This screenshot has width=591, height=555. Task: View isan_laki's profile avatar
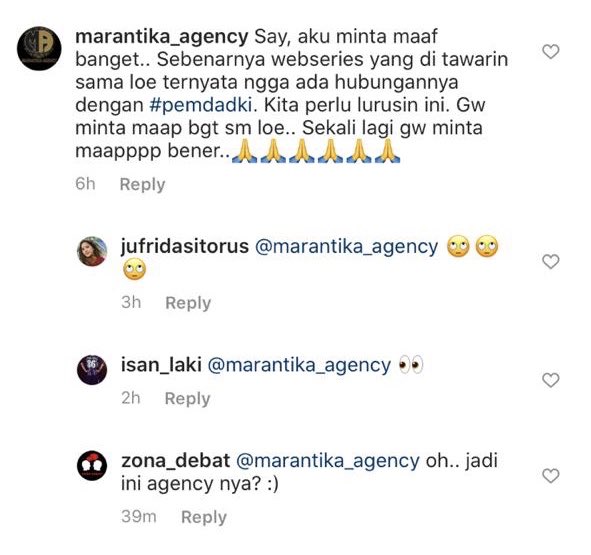92,370
